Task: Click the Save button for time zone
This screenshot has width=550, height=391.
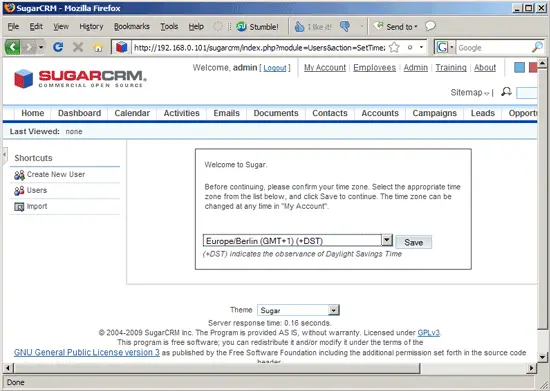Action: click(414, 242)
